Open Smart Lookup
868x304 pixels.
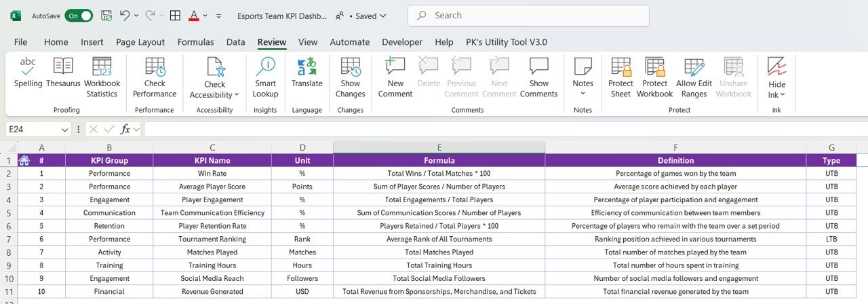click(x=265, y=77)
